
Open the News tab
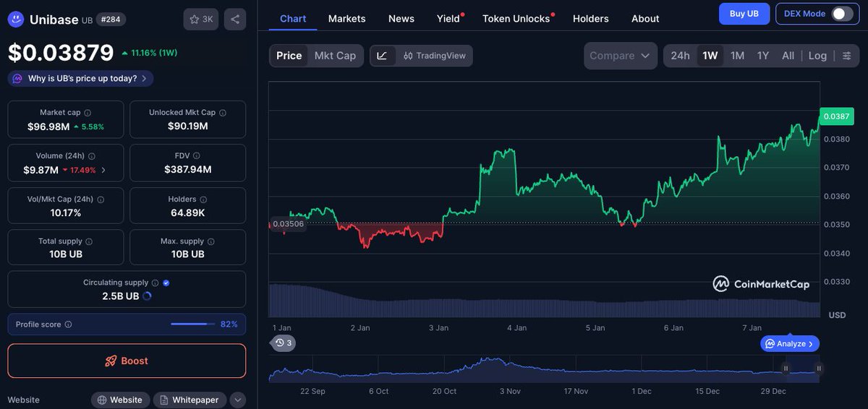coord(401,19)
